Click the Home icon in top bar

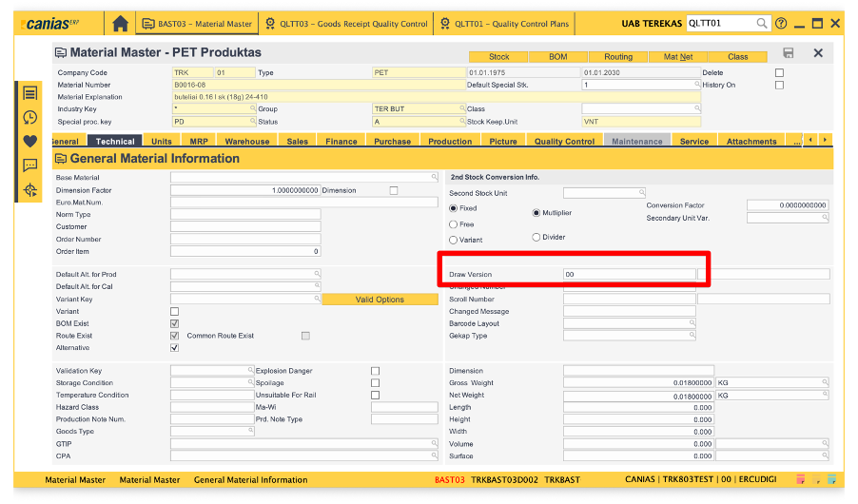120,24
